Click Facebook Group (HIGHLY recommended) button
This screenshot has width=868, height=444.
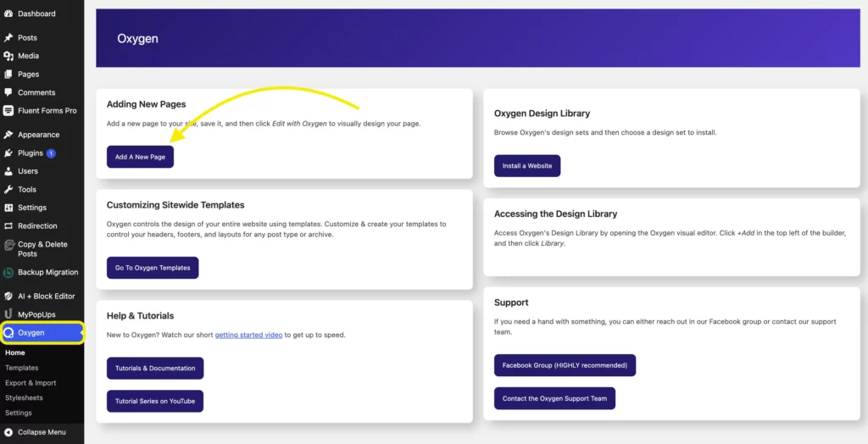click(565, 365)
